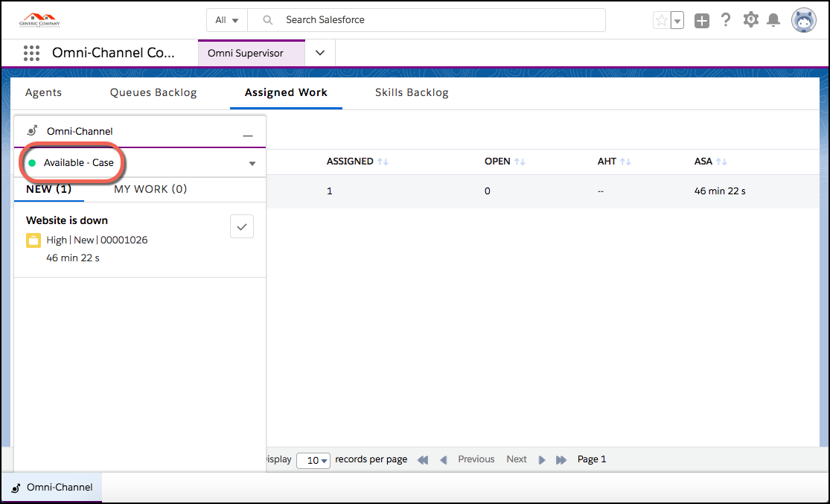
Task: Open the favorites list dropdown arrow
Action: coord(677,21)
